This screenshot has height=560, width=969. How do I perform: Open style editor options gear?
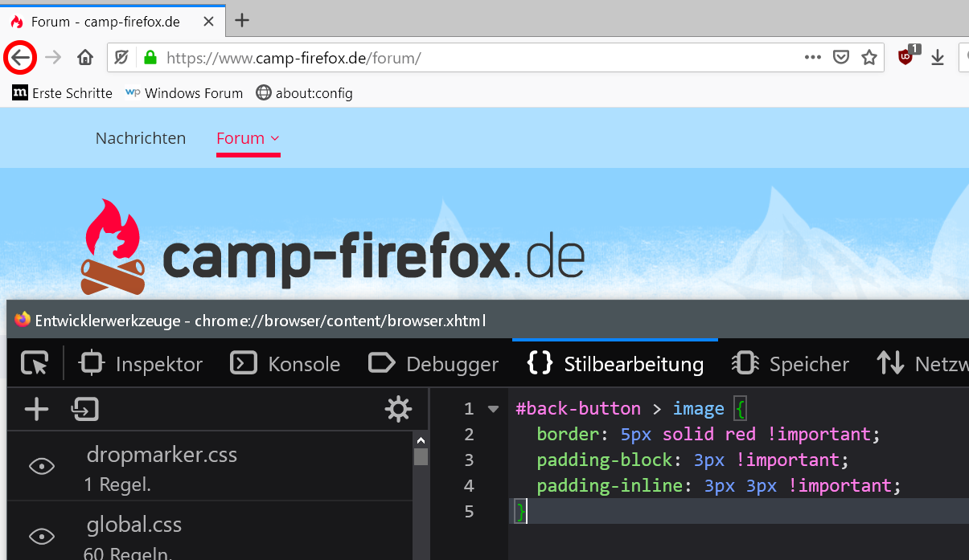398,410
